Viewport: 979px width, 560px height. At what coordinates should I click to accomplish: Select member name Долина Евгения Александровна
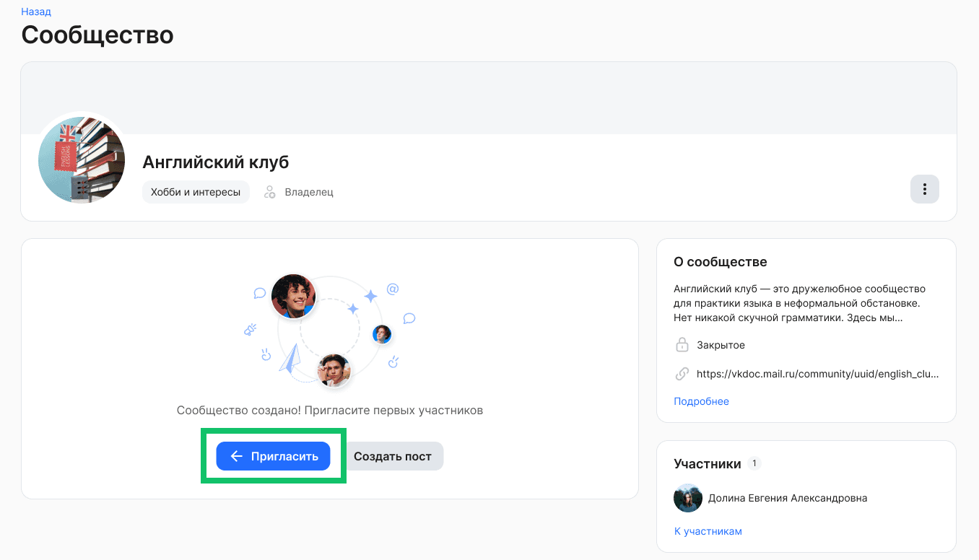(787, 498)
